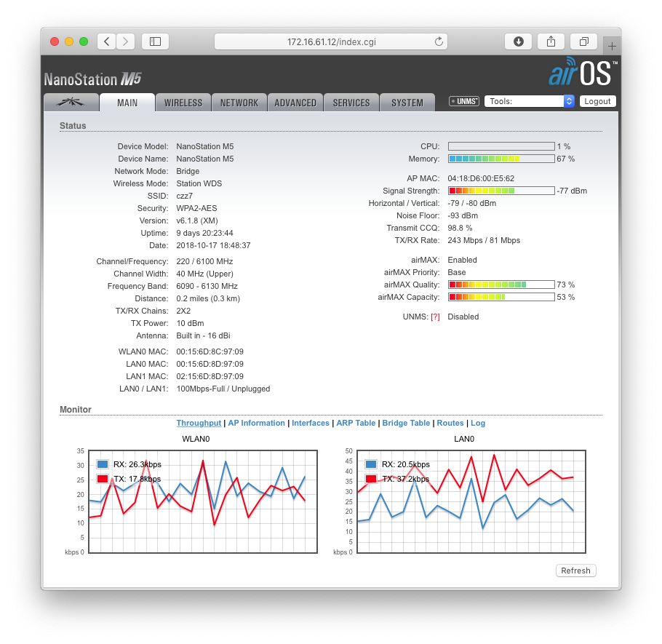Click the Transmit CCQ value 98.8 %
The height and width of the screenshot is (644, 662).
click(x=460, y=228)
